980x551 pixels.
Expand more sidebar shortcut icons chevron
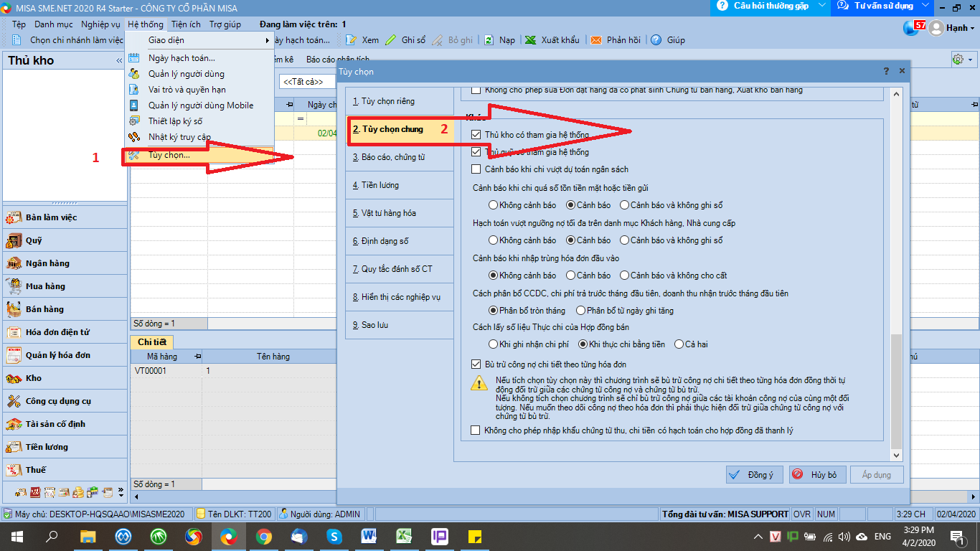121,494
